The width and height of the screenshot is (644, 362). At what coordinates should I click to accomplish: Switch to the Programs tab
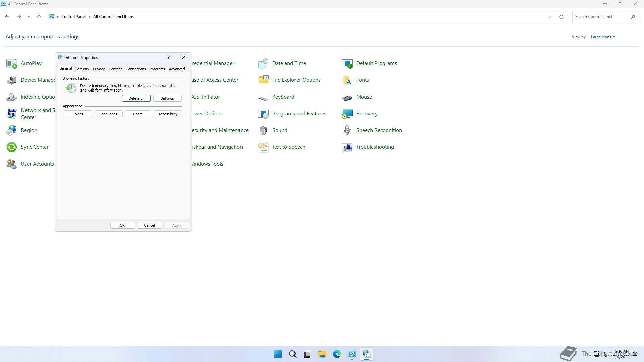pyautogui.click(x=157, y=69)
